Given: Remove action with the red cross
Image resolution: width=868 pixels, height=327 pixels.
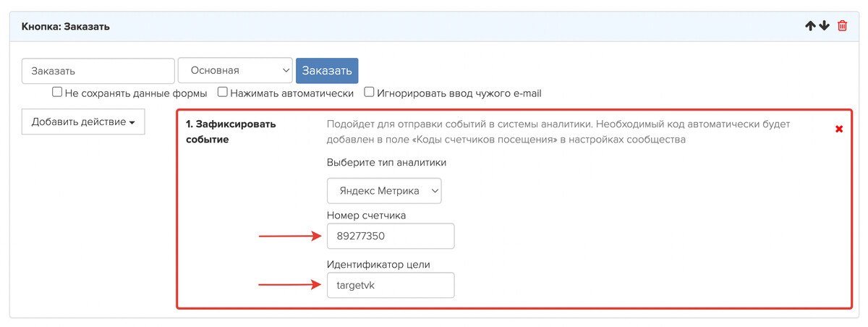Looking at the screenshot, I should (839, 129).
